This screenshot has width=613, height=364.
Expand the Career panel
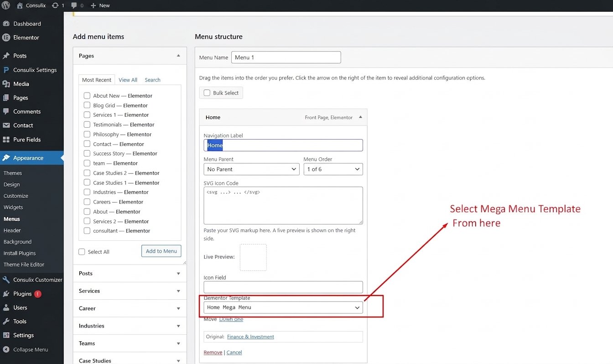point(178,308)
